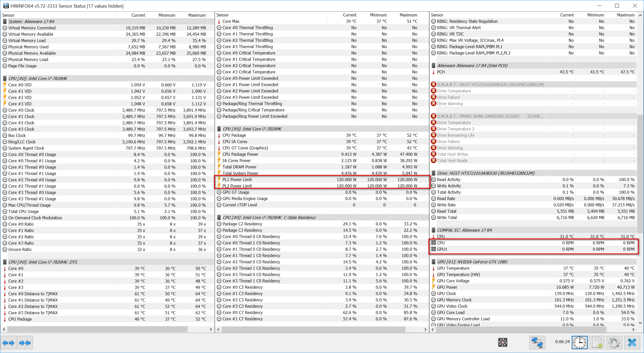Open fan control via bottom fan icon
644x353 pixels.
[503, 342]
